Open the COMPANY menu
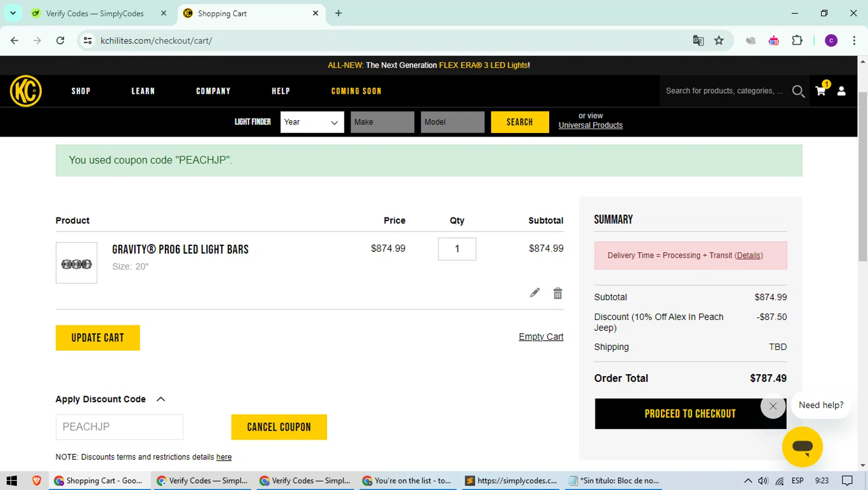 (213, 91)
